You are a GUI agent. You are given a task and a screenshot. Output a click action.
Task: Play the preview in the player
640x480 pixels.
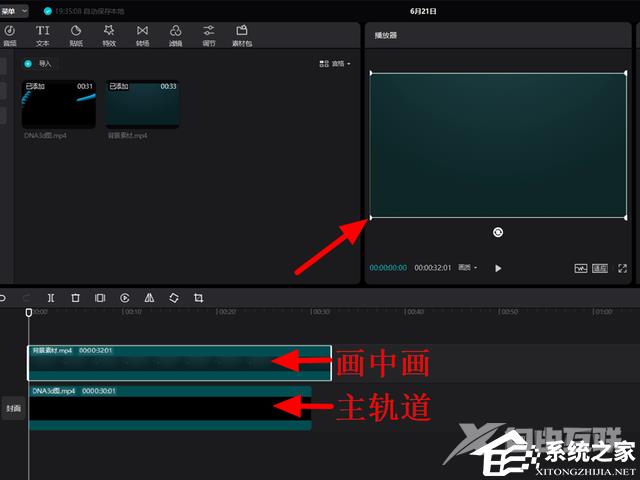[x=498, y=268]
